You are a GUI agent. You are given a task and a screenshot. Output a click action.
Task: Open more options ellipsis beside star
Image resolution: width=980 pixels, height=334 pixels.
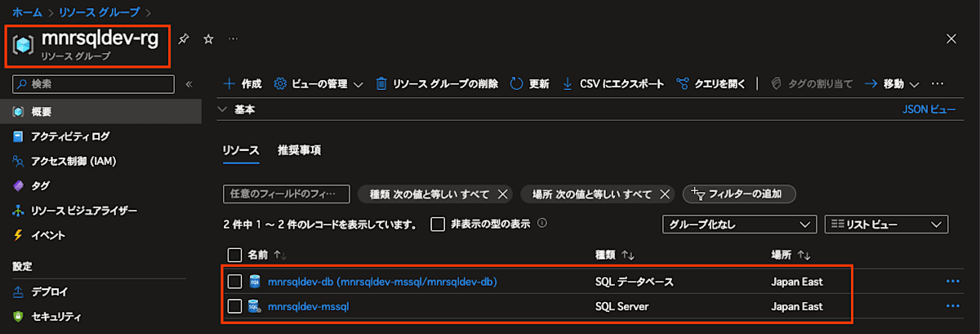click(x=233, y=39)
